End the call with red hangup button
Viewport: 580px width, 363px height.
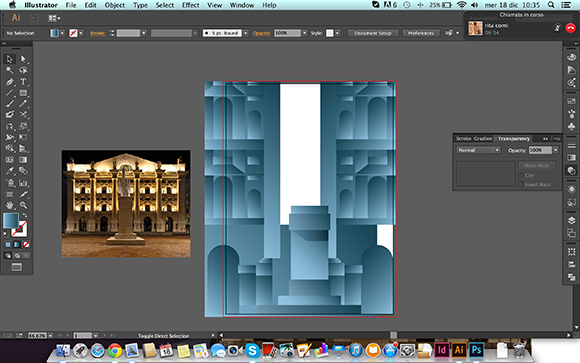[570, 28]
